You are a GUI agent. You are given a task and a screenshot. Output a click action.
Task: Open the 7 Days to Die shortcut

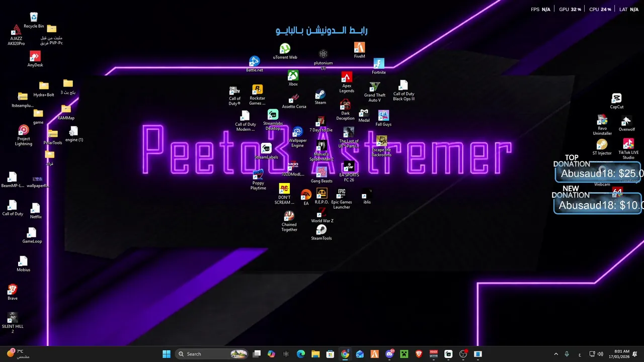point(320,125)
